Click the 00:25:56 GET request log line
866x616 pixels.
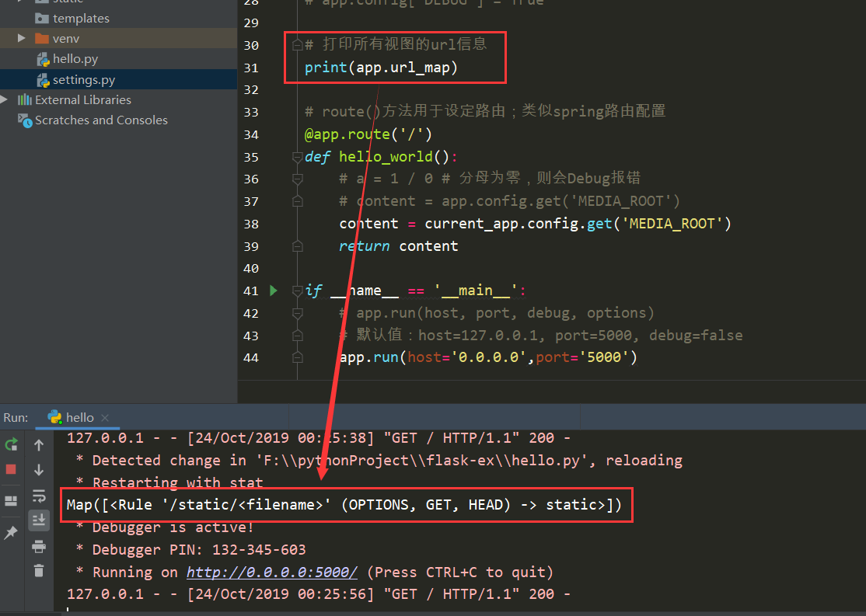[318, 594]
